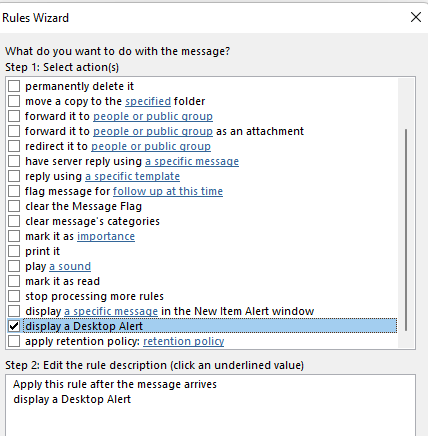Select the highlighted 'display a Desktop Alert' row text
This screenshot has width=428, height=436.
coord(84,326)
